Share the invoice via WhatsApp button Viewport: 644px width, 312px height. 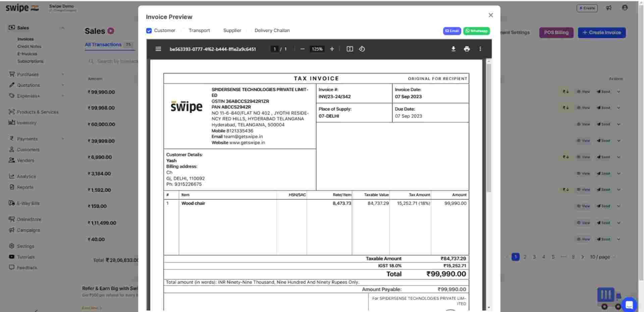tap(476, 31)
